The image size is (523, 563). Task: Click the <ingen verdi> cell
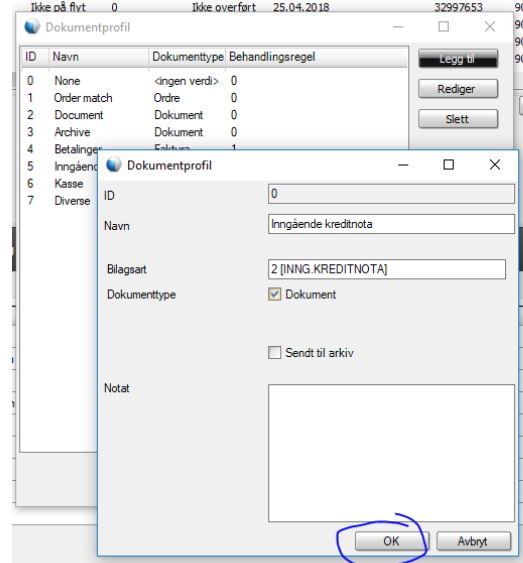pos(186,81)
